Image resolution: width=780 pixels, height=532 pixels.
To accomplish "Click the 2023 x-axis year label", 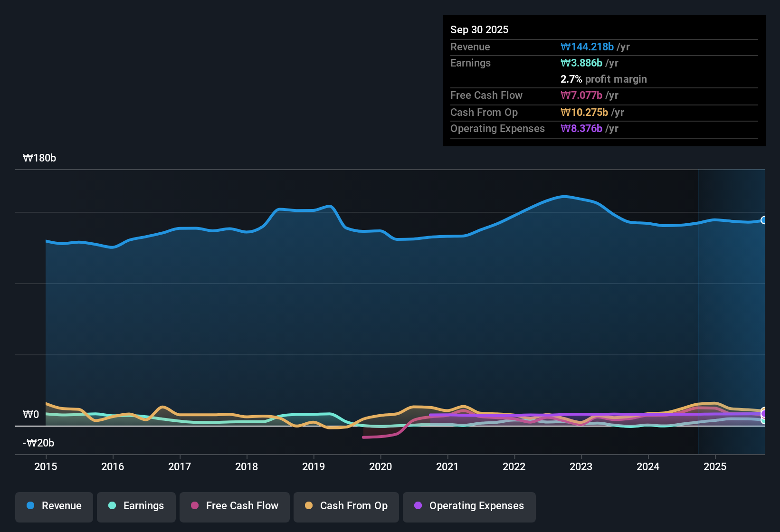I will 581,466.
